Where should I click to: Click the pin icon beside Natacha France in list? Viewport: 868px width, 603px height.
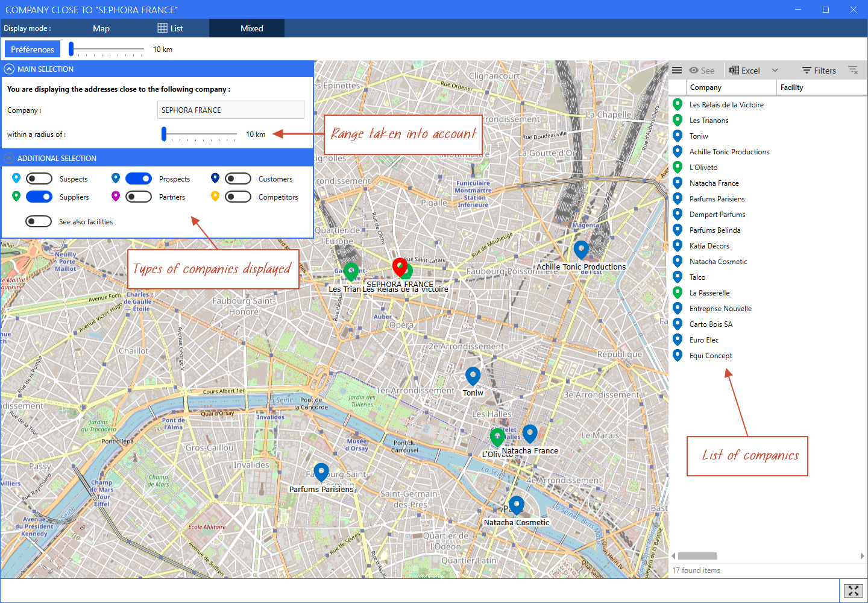[x=678, y=183]
